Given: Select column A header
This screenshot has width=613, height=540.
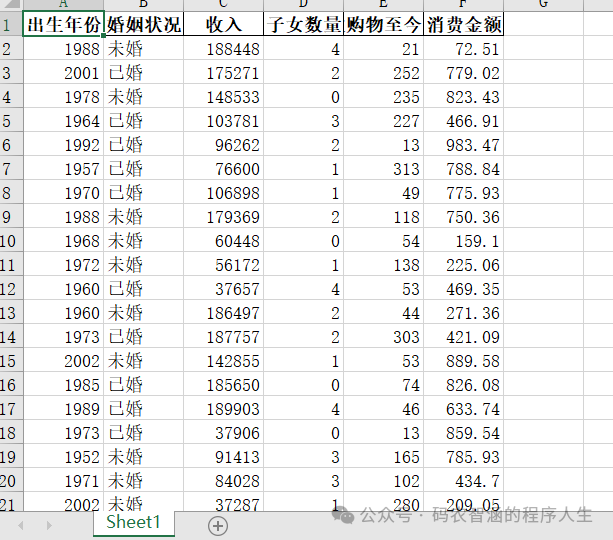Looking at the screenshot, I should [62, 4].
